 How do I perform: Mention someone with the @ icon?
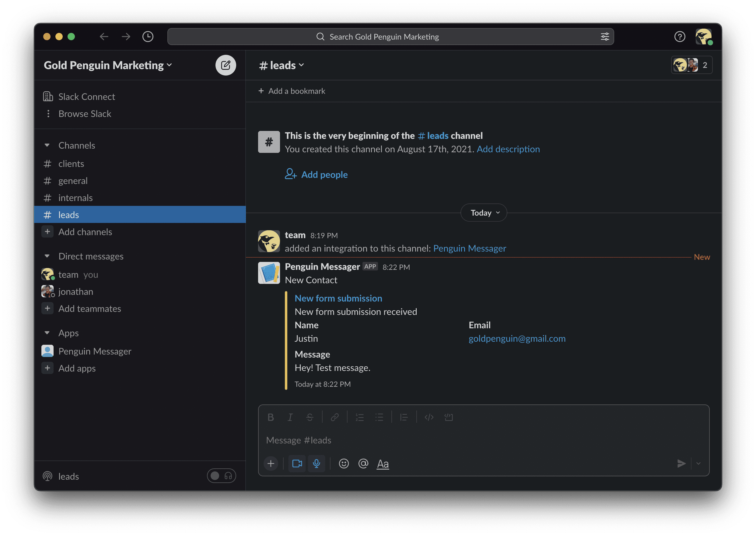(363, 464)
